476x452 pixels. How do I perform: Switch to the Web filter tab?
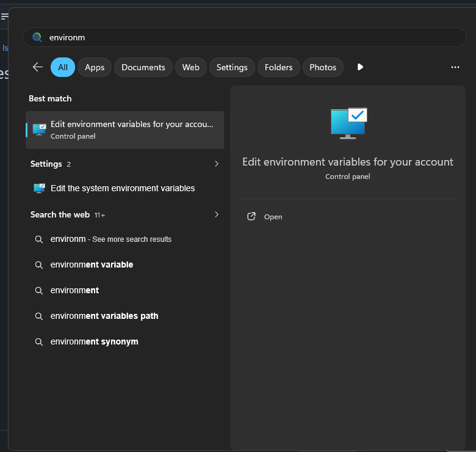click(191, 67)
